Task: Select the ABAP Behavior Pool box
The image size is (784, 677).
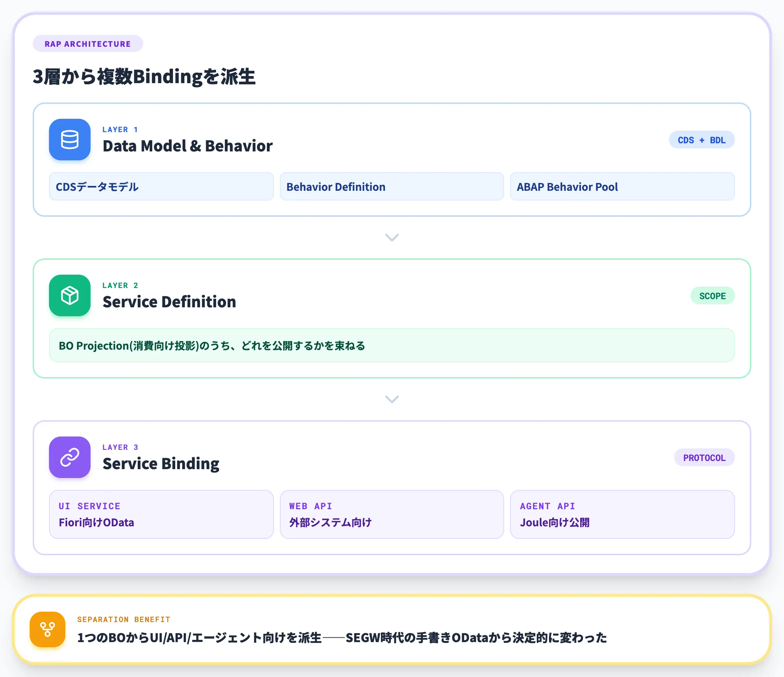Action: pos(623,187)
